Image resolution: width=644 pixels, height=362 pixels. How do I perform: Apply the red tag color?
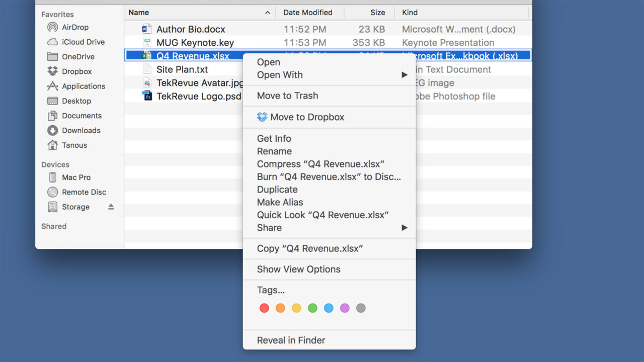pos(264,308)
